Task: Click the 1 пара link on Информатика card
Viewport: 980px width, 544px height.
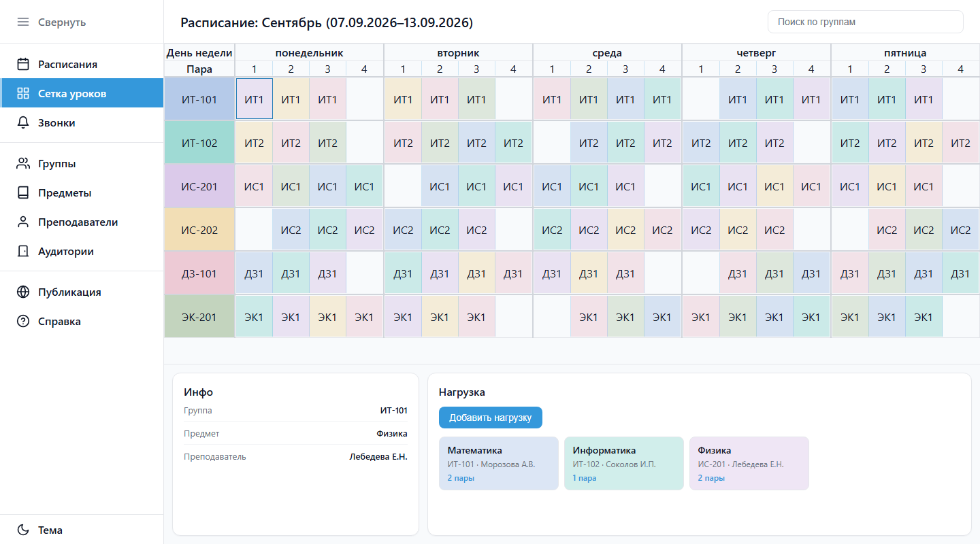Action: (585, 478)
